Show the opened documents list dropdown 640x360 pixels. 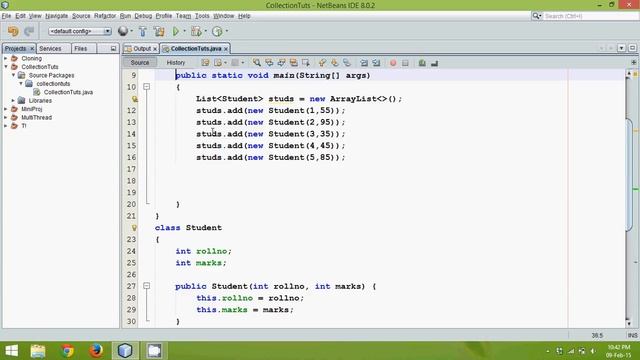[x=621, y=48]
